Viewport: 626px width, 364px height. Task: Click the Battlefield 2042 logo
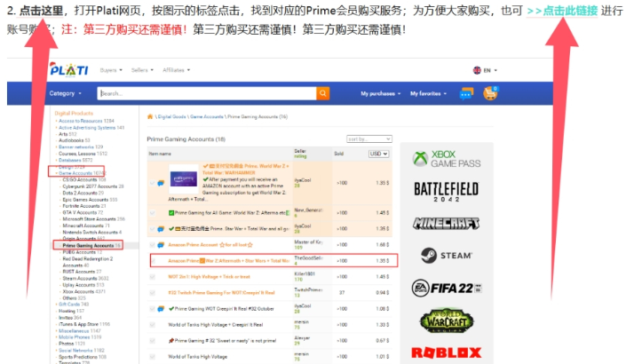pos(446,191)
